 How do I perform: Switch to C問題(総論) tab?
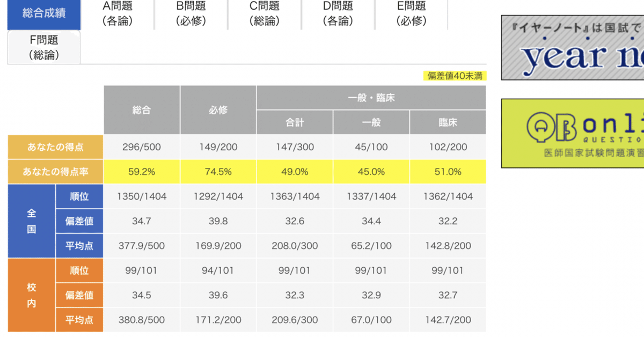tap(265, 13)
